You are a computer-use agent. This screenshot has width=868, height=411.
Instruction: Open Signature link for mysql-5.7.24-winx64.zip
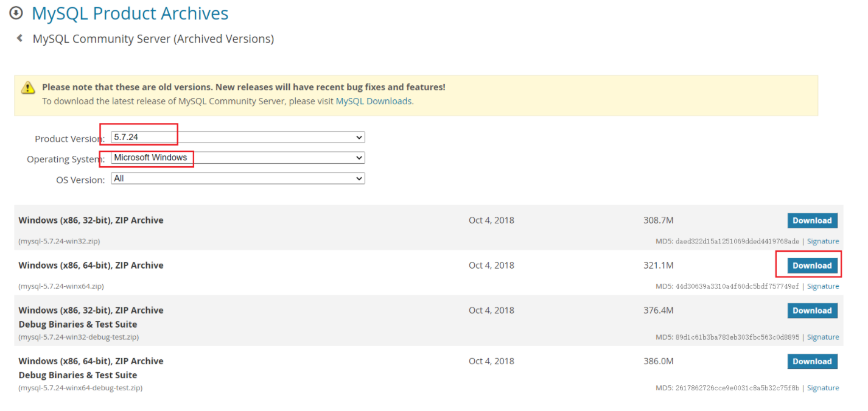click(x=823, y=286)
